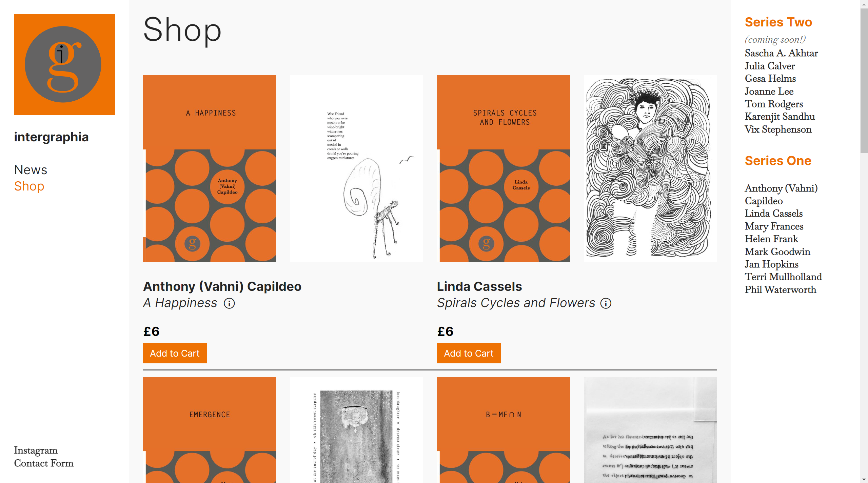This screenshot has height=483, width=868.
Task: Open info icon beside Spirals Cycles and Flowers
Action: point(606,303)
